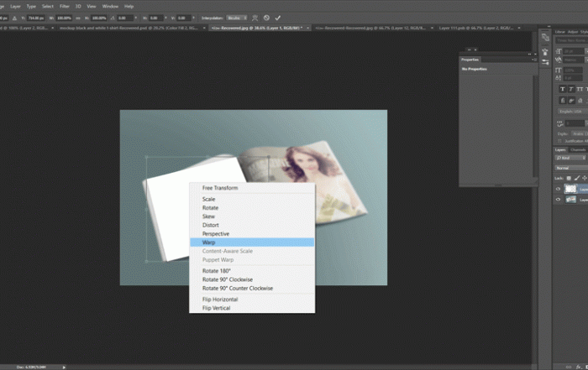Open the 3D menu
588x370 pixels.
tap(78, 7)
